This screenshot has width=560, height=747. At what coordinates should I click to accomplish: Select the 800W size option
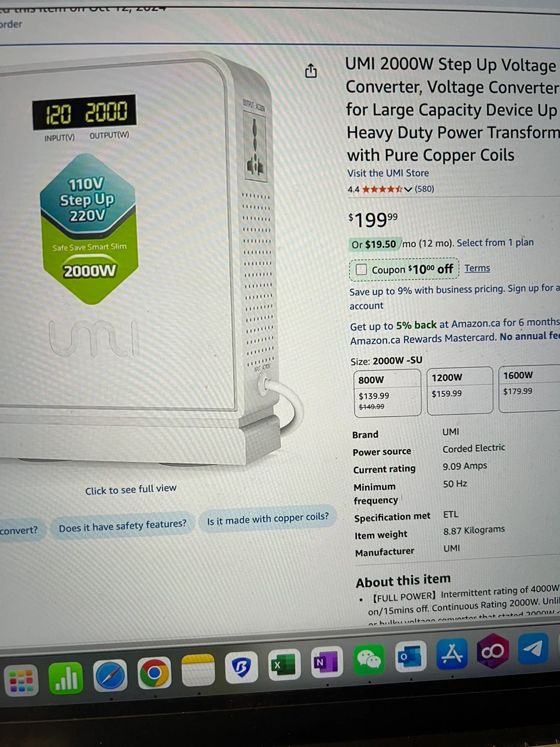(x=387, y=393)
